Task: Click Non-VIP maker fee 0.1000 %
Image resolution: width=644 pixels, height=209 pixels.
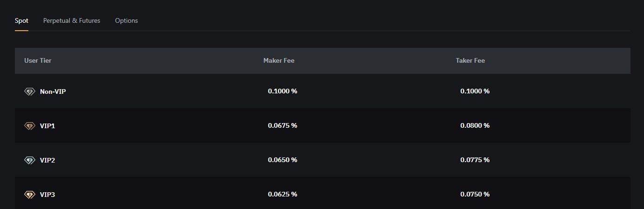Action: 282,91
